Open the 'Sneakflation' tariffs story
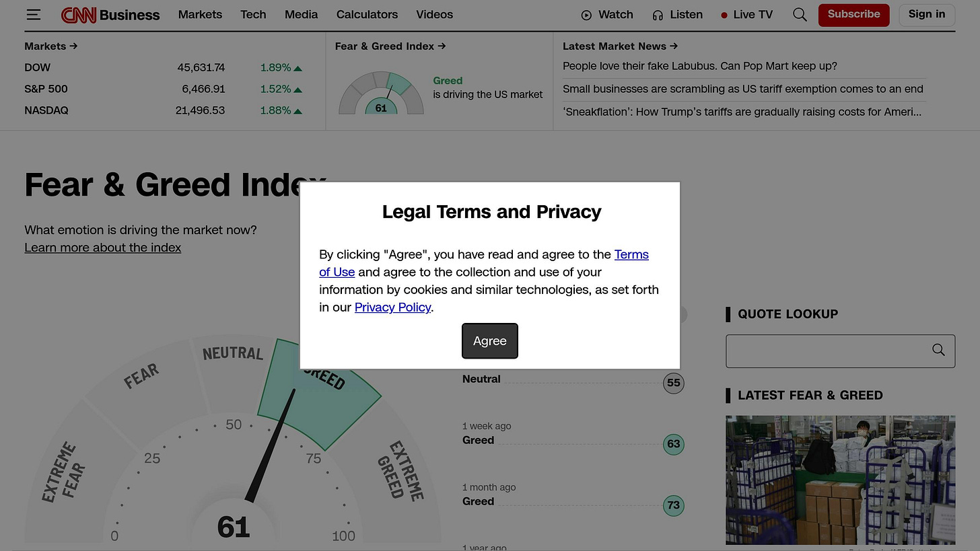The height and width of the screenshot is (551, 980). [742, 112]
